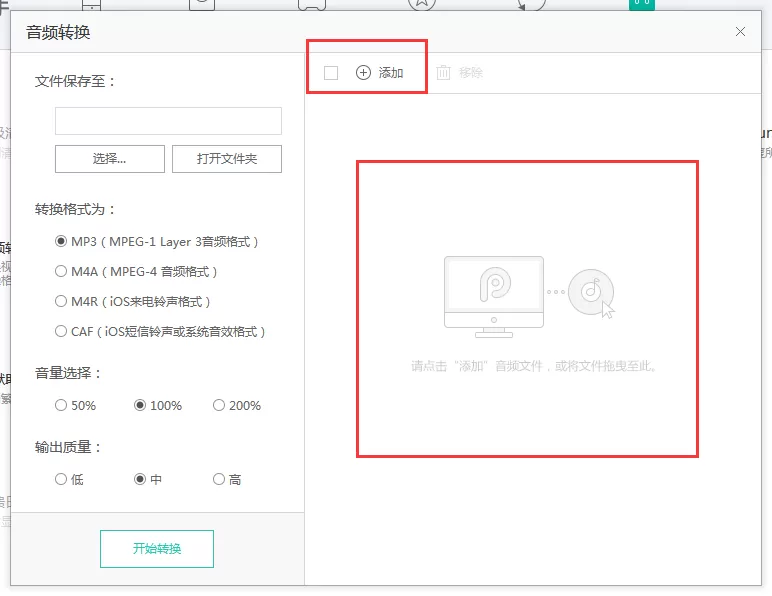The height and width of the screenshot is (596, 772).
Task: Choose M4A MPEG-4 audio format
Action: [61, 271]
